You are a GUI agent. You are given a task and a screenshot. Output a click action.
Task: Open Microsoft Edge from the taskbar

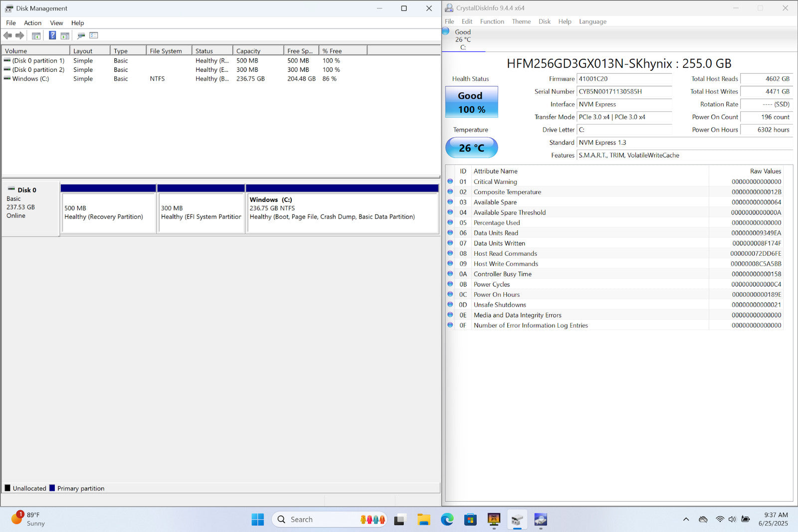click(x=447, y=520)
